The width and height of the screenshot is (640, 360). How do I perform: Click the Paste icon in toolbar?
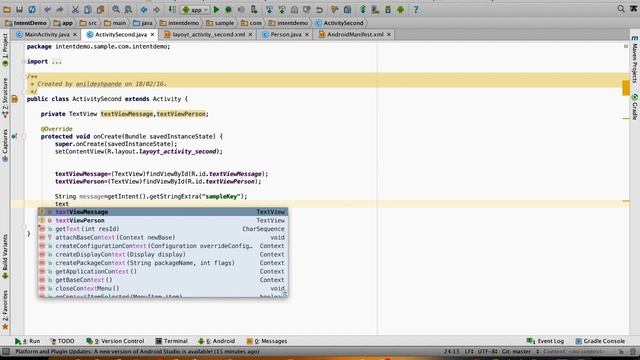click(x=100, y=9)
